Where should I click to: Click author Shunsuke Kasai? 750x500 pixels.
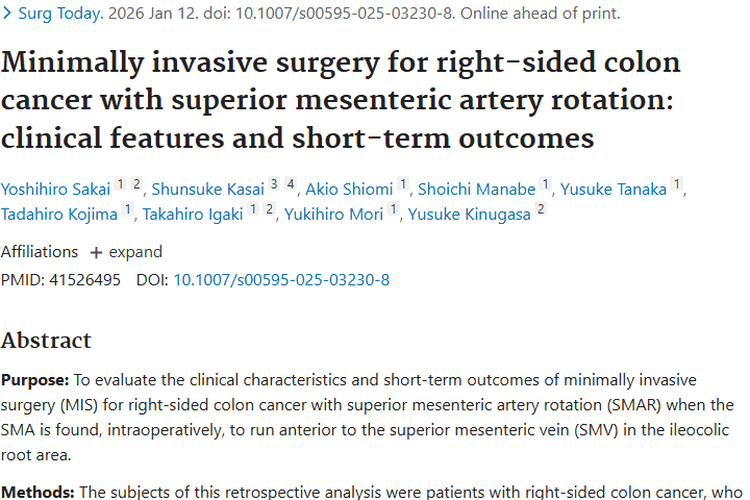(x=209, y=188)
